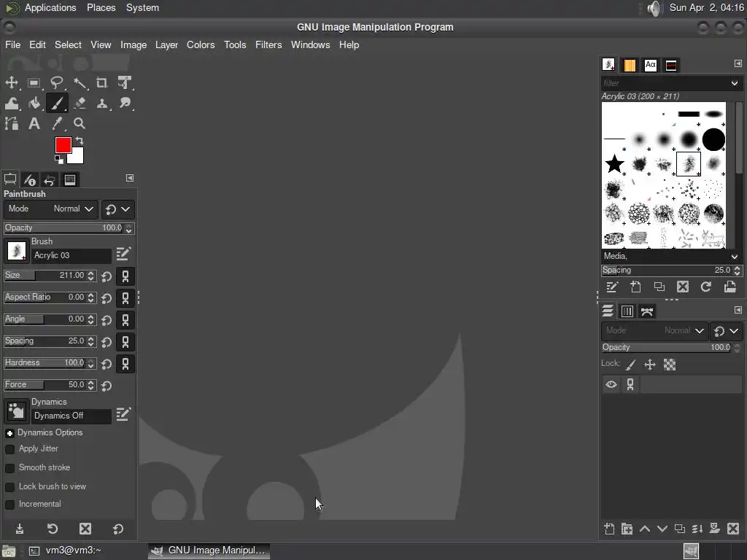This screenshot has width=747, height=560.
Task: Select the Color Picker eyedropper tool
Action: click(x=57, y=124)
